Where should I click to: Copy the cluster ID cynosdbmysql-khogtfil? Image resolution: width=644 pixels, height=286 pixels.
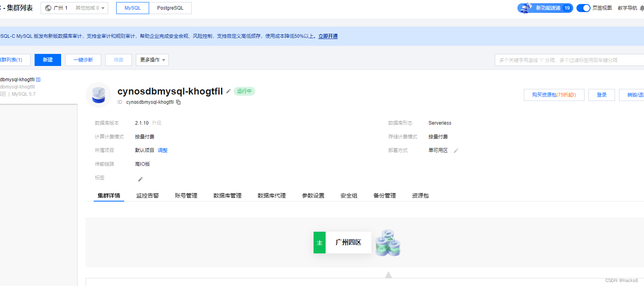pyautogui.click(x=178, y=102)
